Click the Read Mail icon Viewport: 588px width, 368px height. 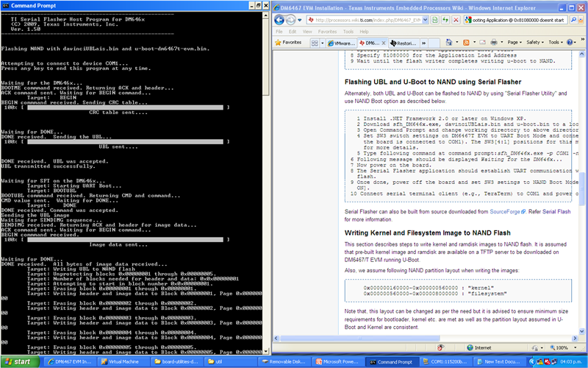483,42
